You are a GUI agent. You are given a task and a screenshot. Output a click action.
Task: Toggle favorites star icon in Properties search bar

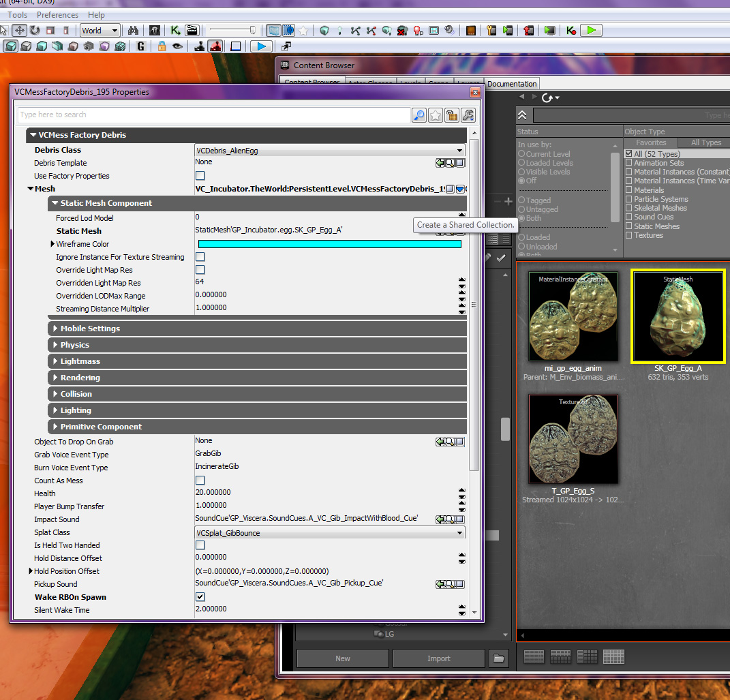[436, 115]
